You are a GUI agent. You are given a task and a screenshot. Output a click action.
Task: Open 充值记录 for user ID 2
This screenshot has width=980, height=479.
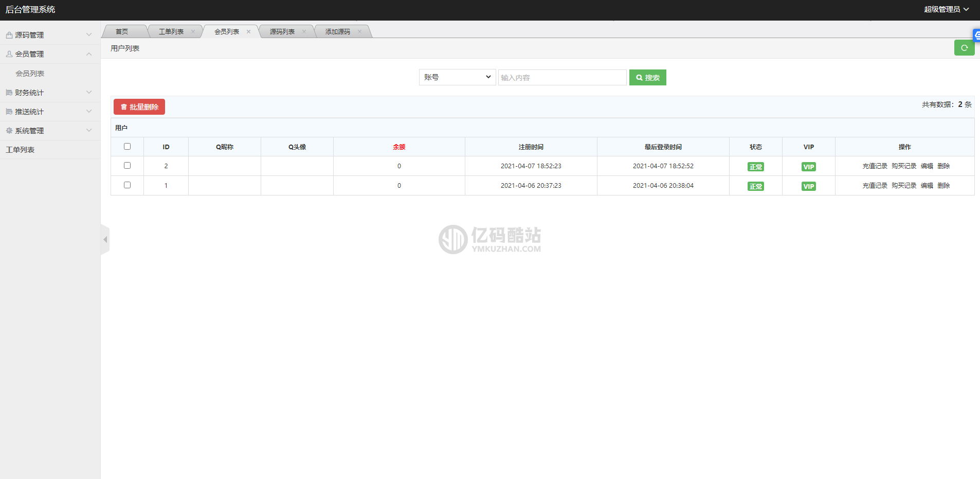tap(875, 166)
